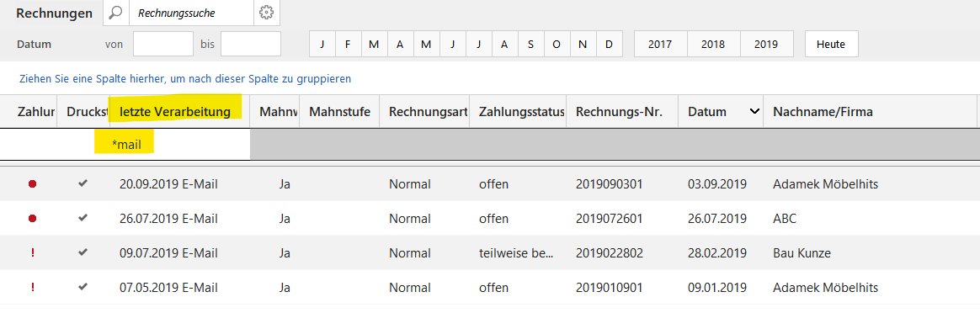Click print status checkmark for Bau Kunze row
This screenshot has width=980, height=329.
[83, 252]
